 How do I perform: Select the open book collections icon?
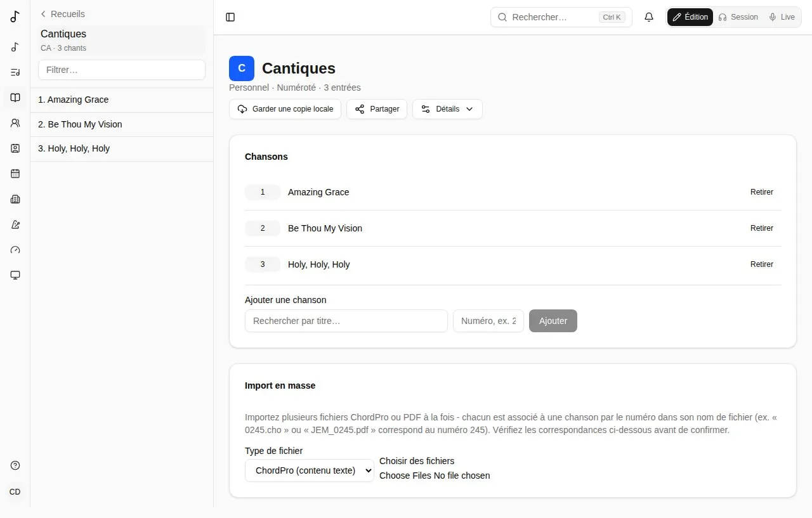coord(15,98)
